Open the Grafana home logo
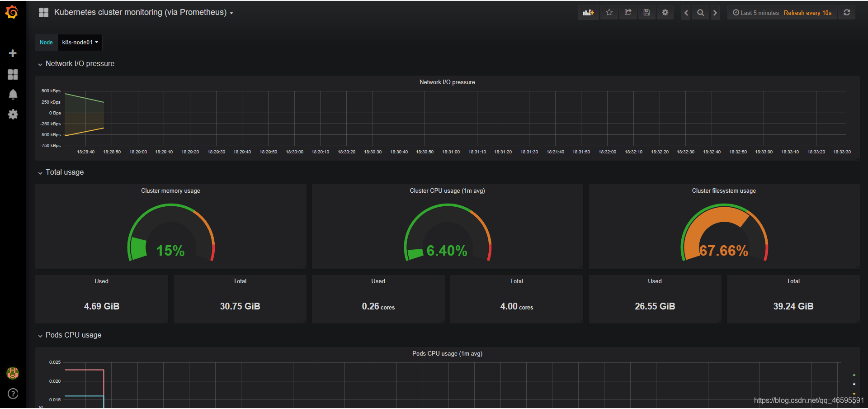 12,12
